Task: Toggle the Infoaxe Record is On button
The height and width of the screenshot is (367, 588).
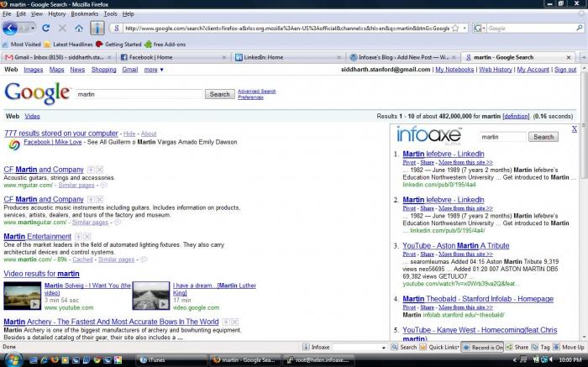Action: 482,347
